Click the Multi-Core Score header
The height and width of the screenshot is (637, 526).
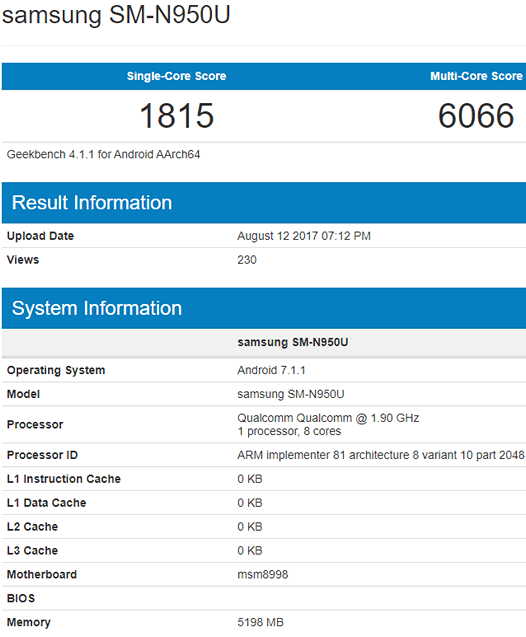coord(476,76)
